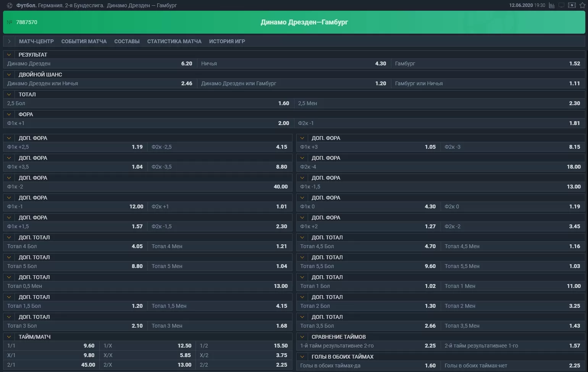The width and height of the screenshot is (588, 372).
Task: Switch to the СТАТИСТИКА МАТЧА tab
Action: [174, 41]
